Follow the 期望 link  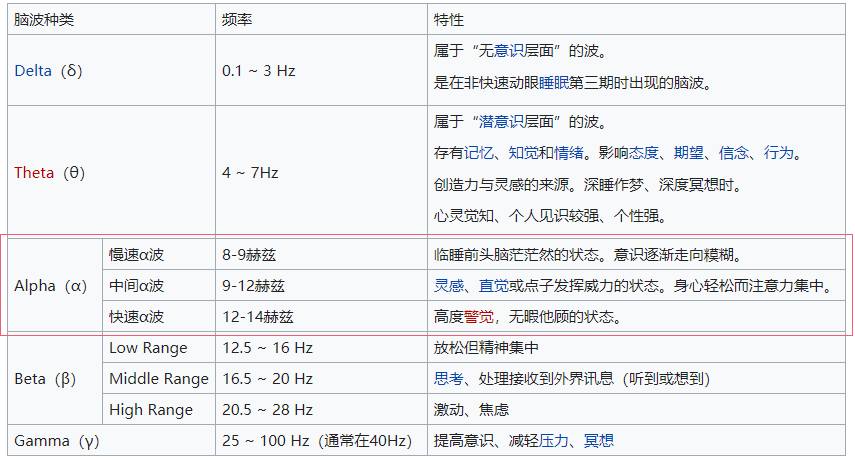coord(688,153)
